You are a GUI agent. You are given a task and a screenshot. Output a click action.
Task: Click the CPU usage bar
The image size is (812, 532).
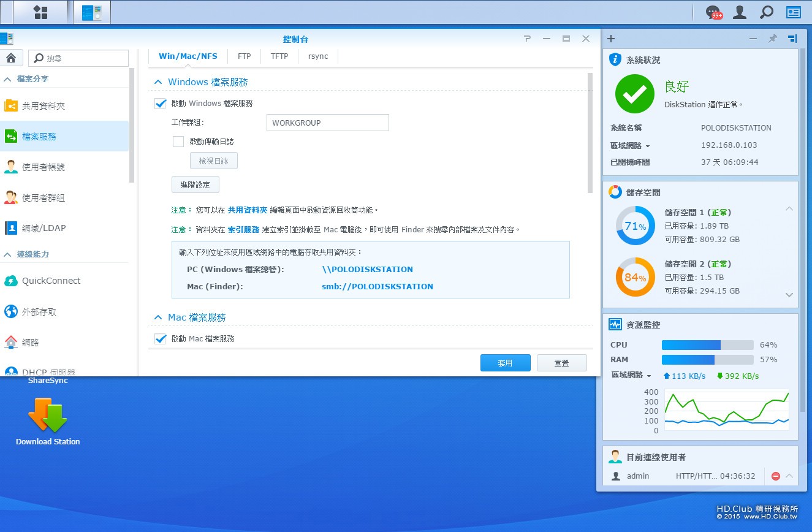(708, 345)
